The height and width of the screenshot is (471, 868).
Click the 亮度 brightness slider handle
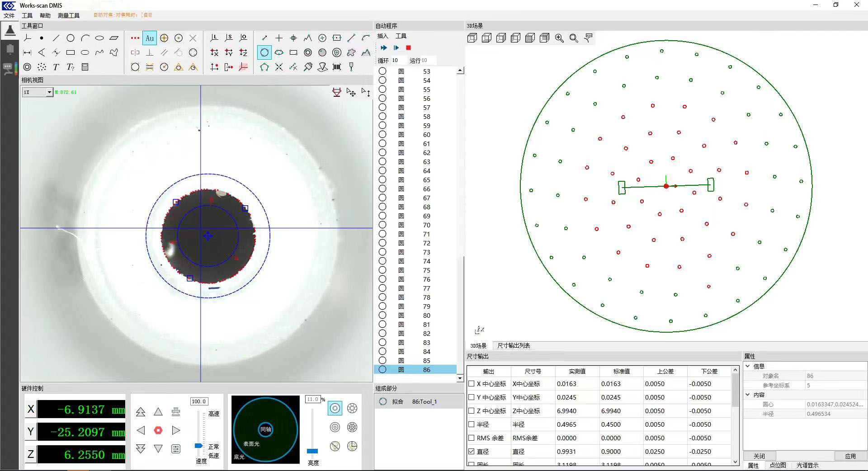coord(312,451)
